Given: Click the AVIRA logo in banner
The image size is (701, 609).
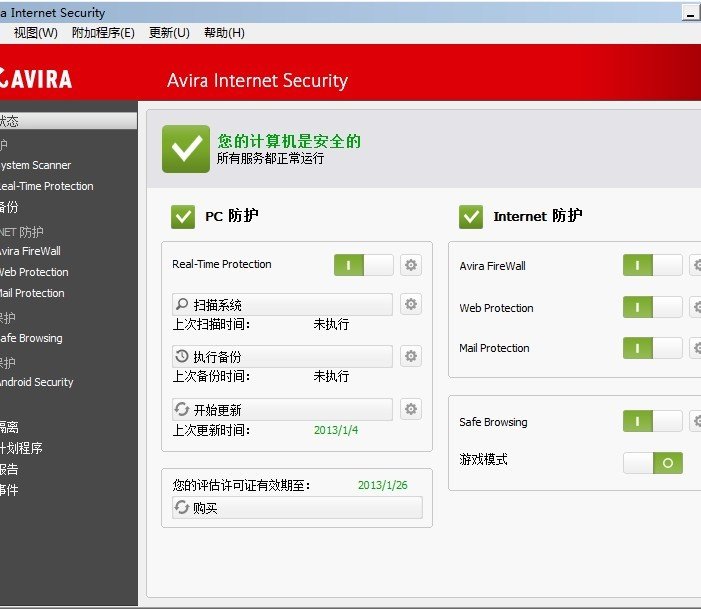Looking at the screenshot, I should (x=36, y=79).
